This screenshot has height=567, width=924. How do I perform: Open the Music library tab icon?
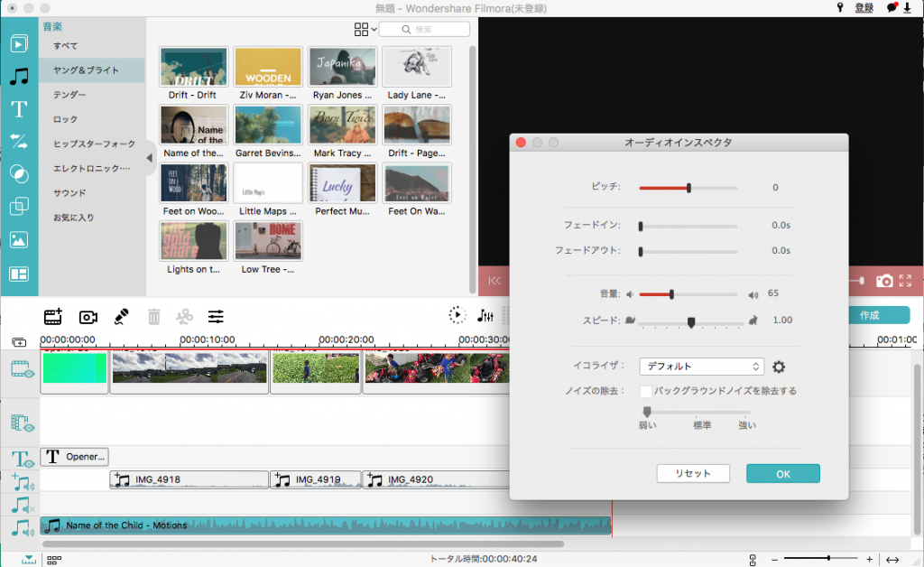pyautogui.click(x=19, y=78)
